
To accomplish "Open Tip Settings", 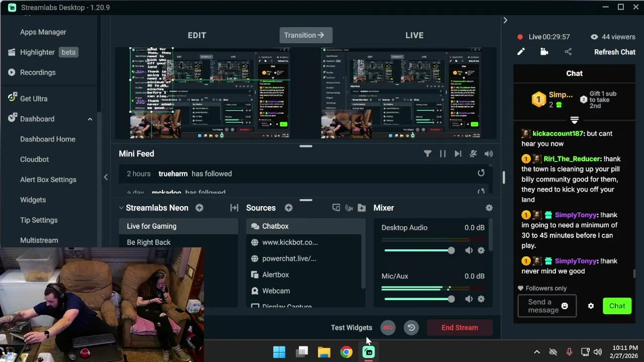I will tap(39, 220).
